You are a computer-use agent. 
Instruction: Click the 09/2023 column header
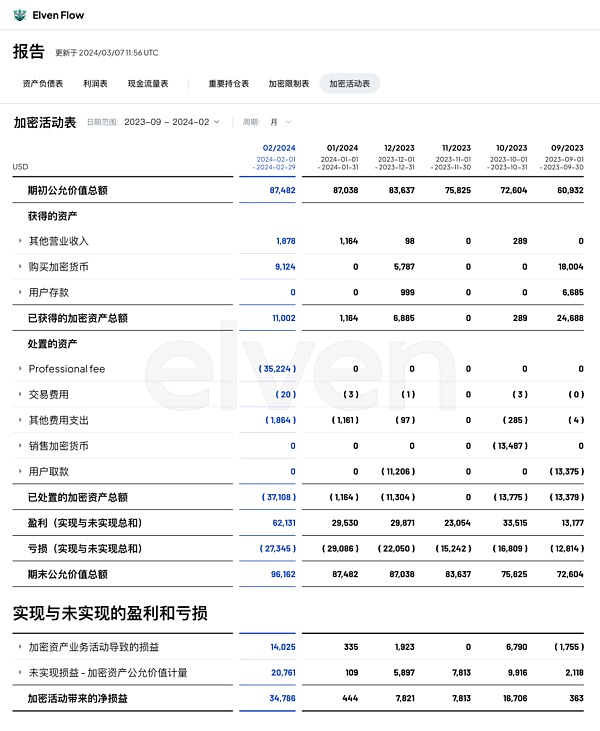pyautogui.click(x=567, y=148)
